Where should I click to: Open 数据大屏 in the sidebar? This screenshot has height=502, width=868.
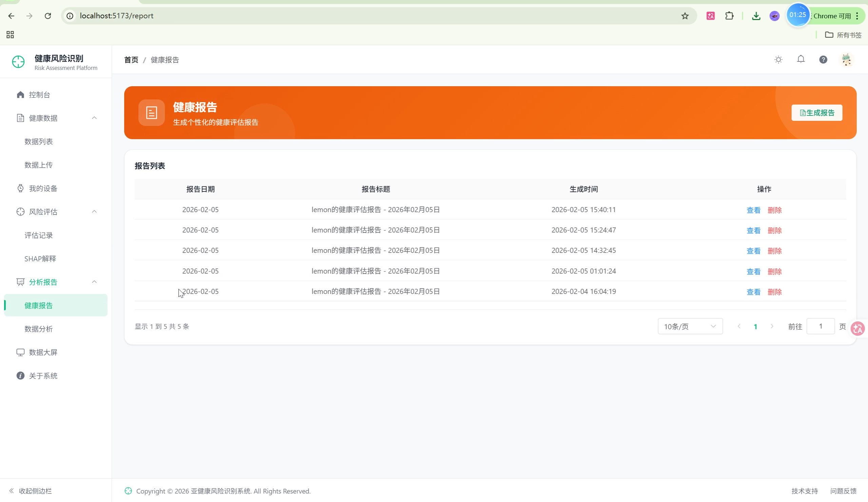(x=43, y=352)
